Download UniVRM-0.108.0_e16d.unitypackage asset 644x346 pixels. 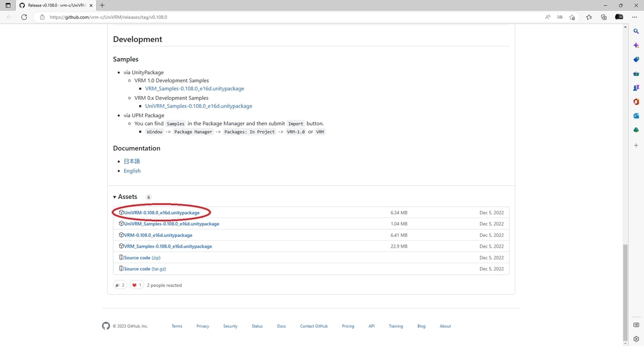coord(162,213)
